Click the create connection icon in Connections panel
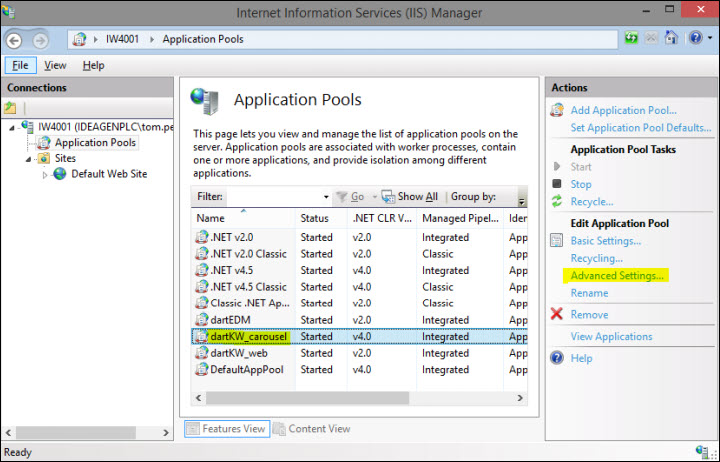The width and height of the screenshot is (720, 462). tap(10, 108)
